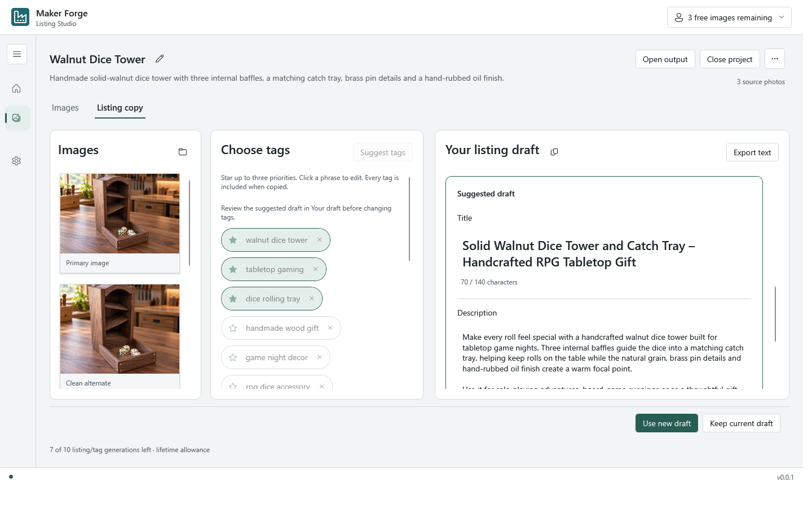
Task: Edit the Walnut Dice Tower project name
Action: click(x=160, y=59)
